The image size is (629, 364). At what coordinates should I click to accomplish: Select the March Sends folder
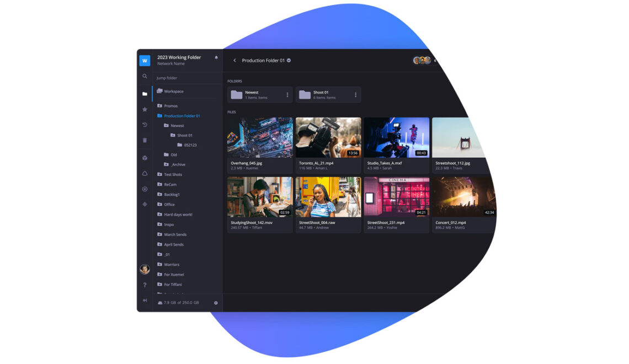(x=172, y=234)
